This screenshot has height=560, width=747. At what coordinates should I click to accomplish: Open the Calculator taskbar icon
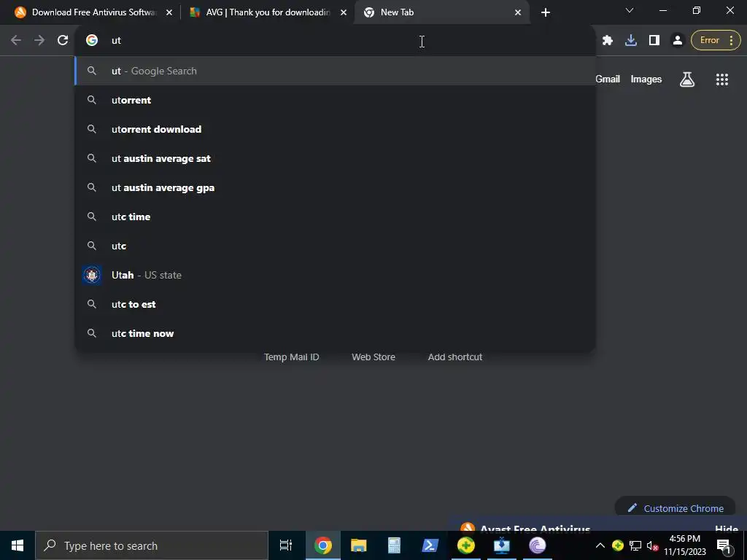point(394,545)
